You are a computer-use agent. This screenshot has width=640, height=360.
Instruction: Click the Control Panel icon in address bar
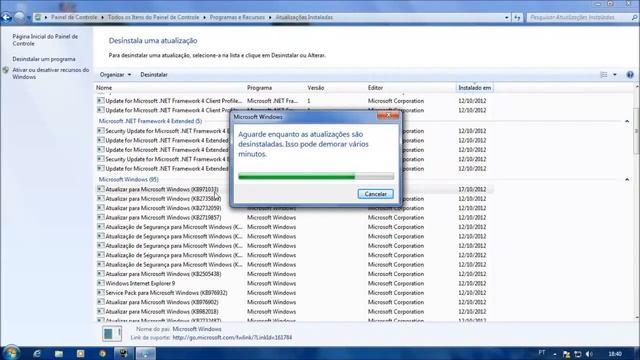pos(38,17)
